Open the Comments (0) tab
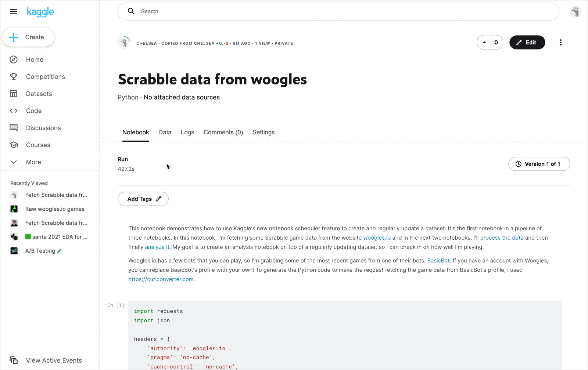This screenshot has width=588, height=370. click(x=223, y=133)
